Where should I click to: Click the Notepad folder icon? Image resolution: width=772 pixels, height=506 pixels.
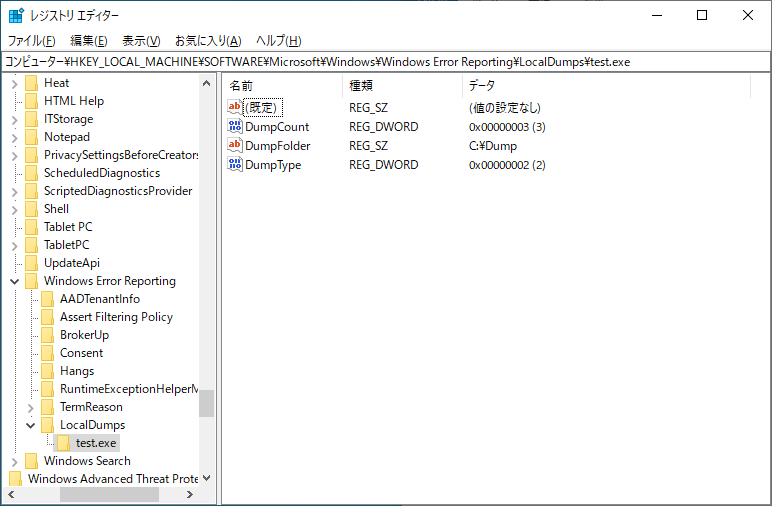tap(32, 137)
